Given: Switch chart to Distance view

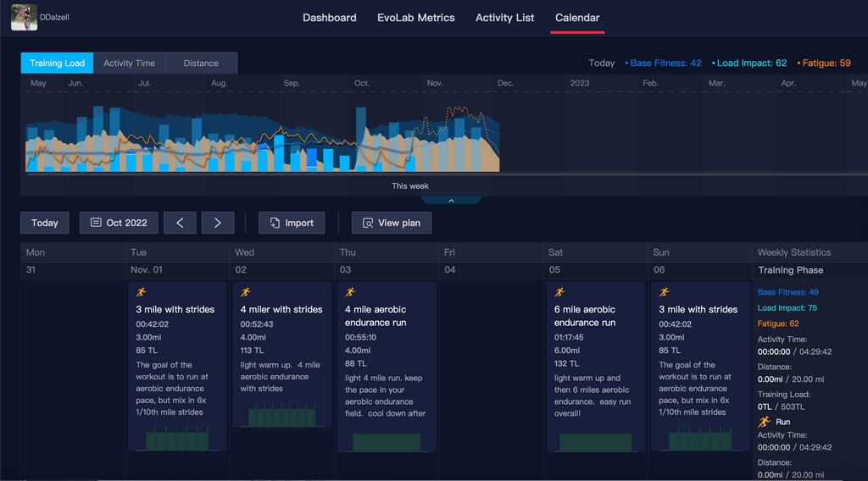Looking at the screenshot, I should [x=201, y=64].
